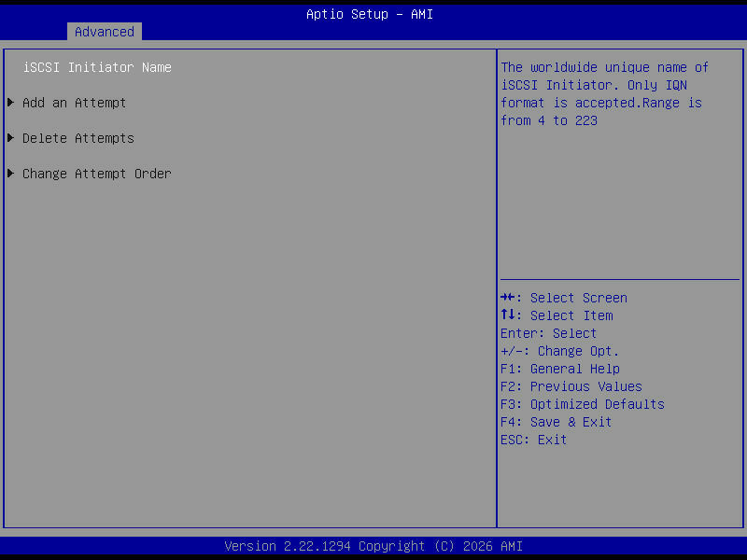
Task: Click the 'from 4 to 223' help text
Action: pyautogui.click(x=549, y=121)
